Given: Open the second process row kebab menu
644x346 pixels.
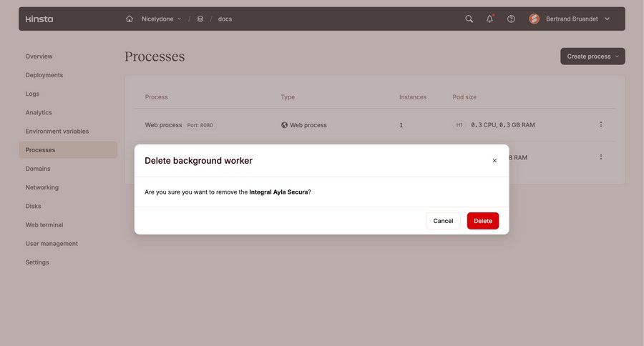Looking at the screenshot, I should tap(601, 157).
